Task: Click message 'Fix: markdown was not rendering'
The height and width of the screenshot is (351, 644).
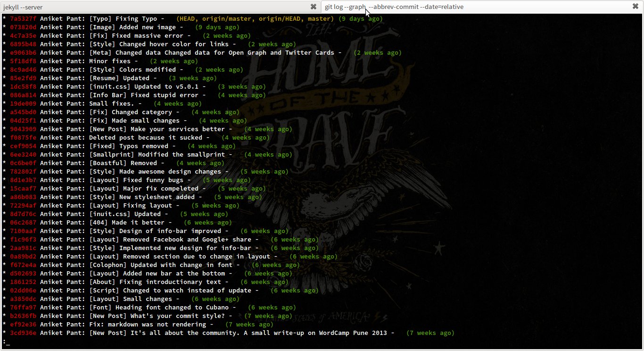Action: coord(148,325)
